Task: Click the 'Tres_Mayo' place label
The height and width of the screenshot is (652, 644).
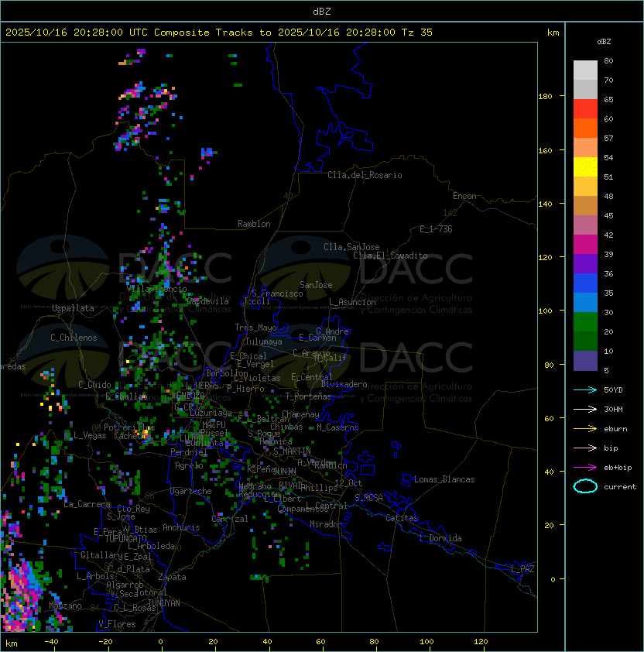Action: coord(255,328)
